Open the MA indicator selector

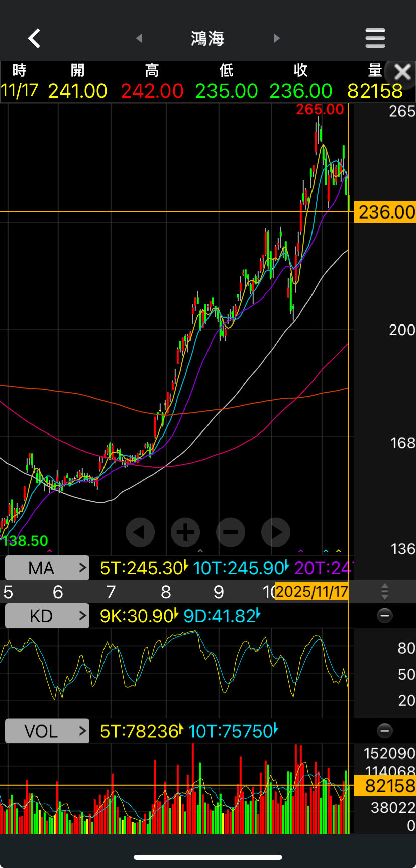[47, 568]
